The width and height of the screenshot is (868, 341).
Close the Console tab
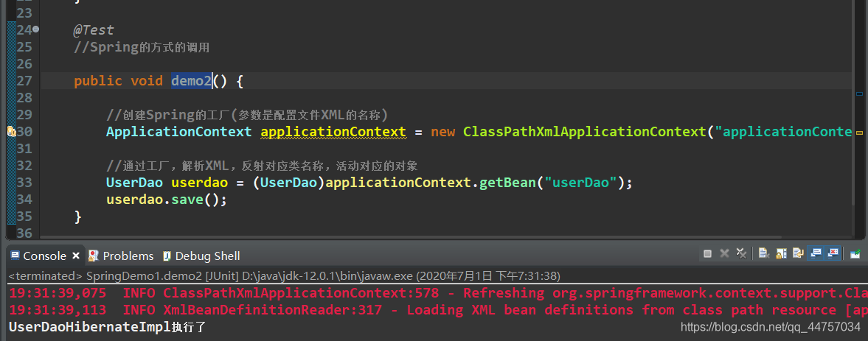pyautogui.click(x=76, y=256)
